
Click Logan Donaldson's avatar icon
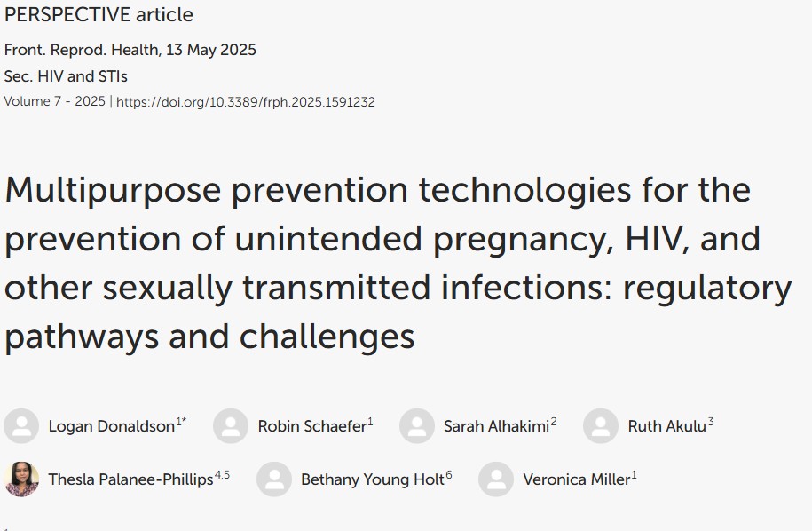pyautogui.click(x=21, y=426)
